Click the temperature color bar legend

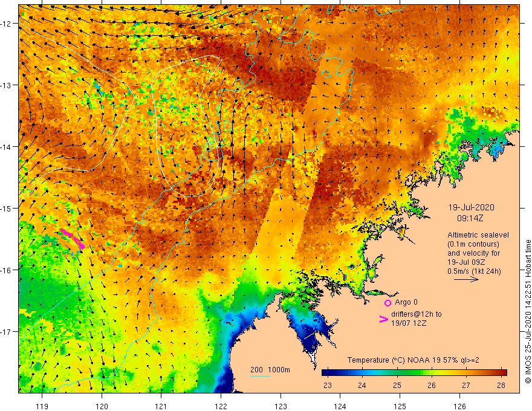click(414, 372)
